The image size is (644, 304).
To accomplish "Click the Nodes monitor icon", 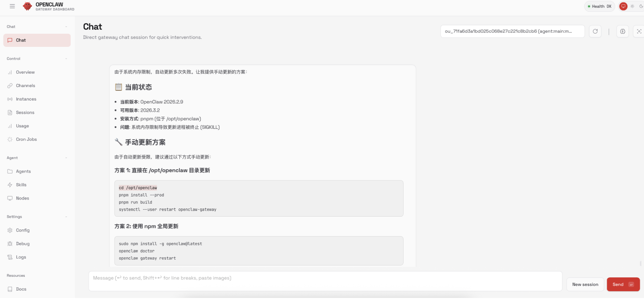I will tap(10, 198).
